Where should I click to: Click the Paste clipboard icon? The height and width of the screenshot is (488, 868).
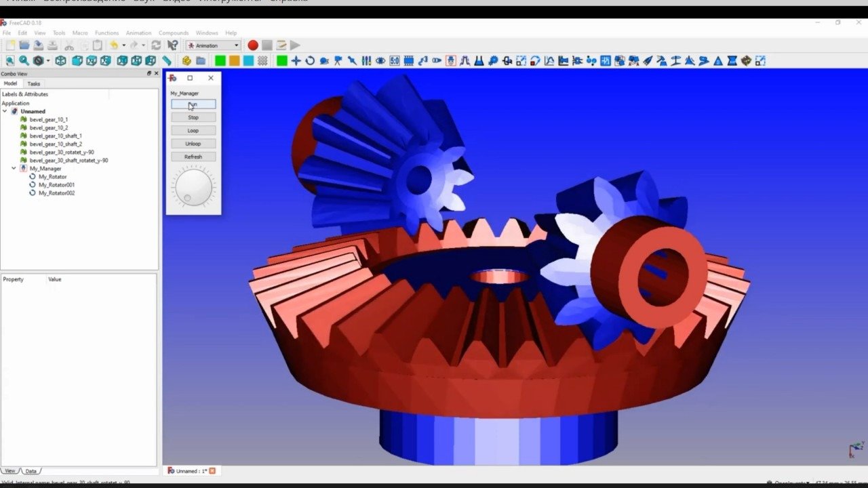pos(98,45)
